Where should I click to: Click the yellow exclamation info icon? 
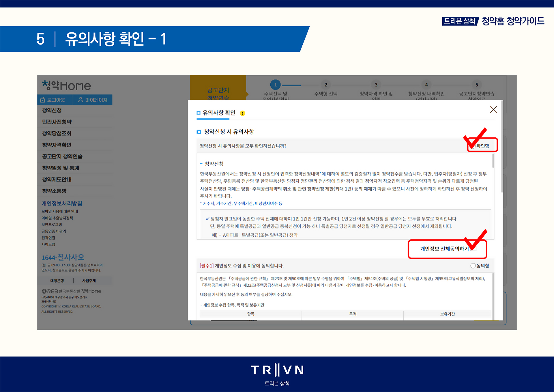[243, 113]
